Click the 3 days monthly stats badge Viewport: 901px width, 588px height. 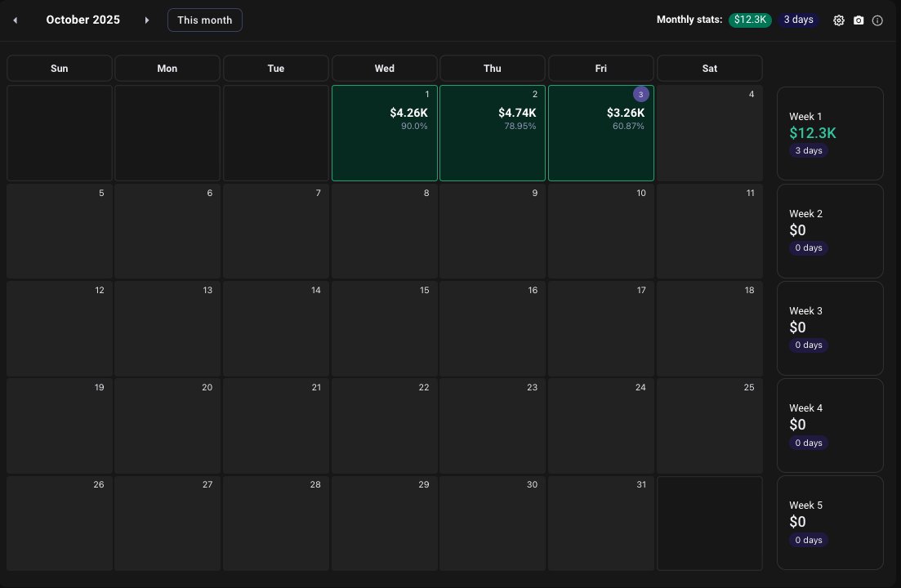pyautogui.click(x=799, y=20)
